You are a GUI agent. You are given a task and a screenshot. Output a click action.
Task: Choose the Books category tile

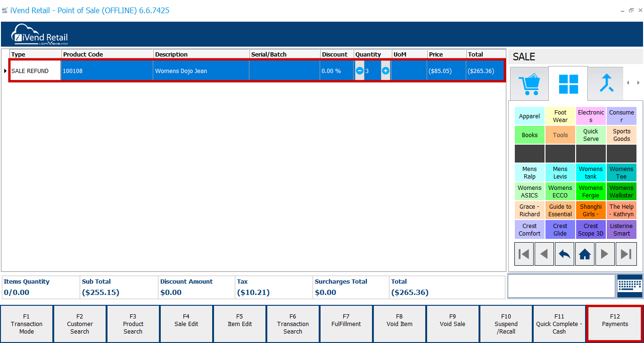[x=529, y=135]
